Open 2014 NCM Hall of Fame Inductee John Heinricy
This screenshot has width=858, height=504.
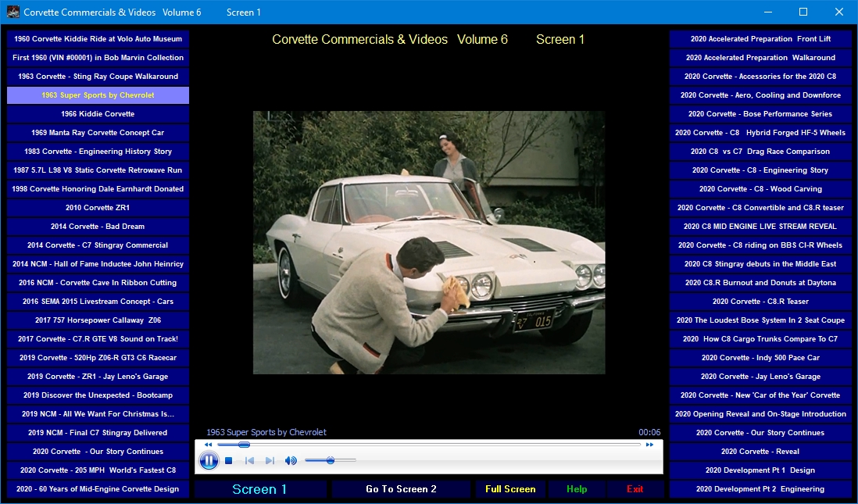pyautogui.click(x=98, y=264)
